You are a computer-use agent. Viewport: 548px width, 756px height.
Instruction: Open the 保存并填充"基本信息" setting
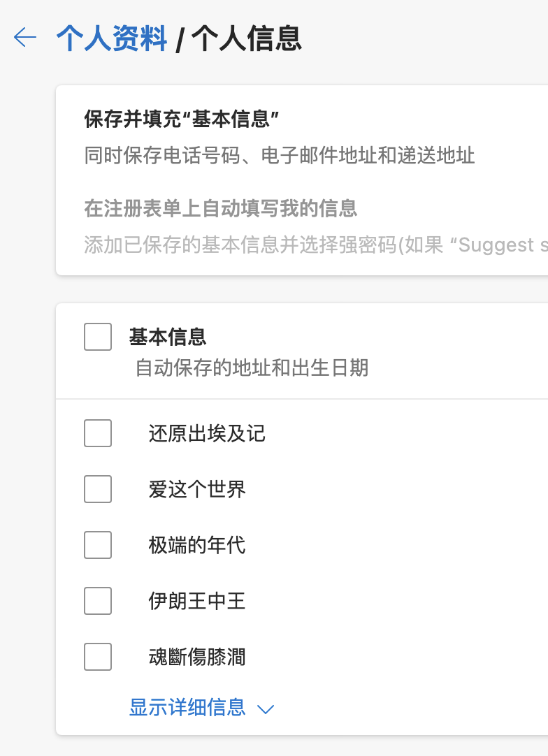tap(182, 119)
